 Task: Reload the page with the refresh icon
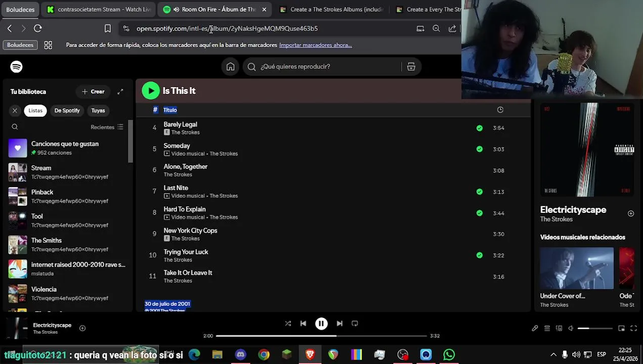point(38,28)
